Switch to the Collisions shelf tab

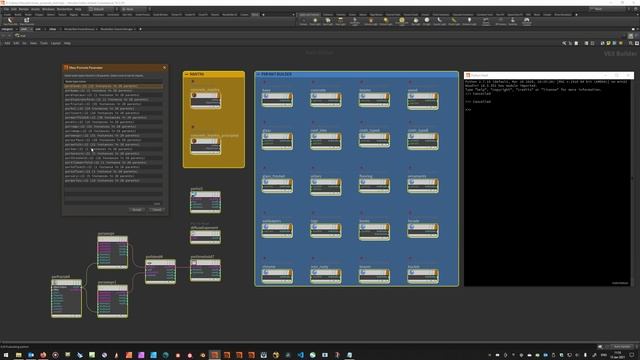click(x=328, y=15)
